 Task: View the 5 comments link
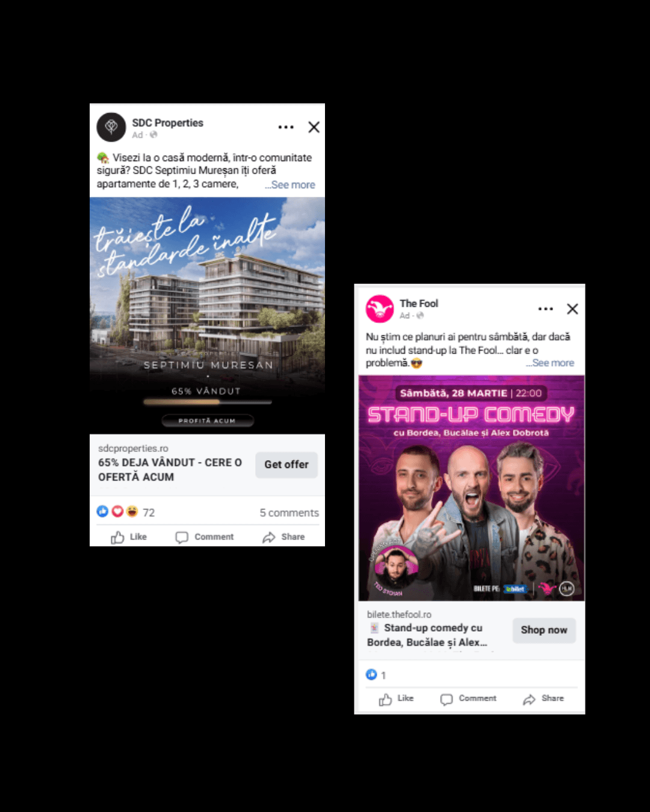coord(289,512)
